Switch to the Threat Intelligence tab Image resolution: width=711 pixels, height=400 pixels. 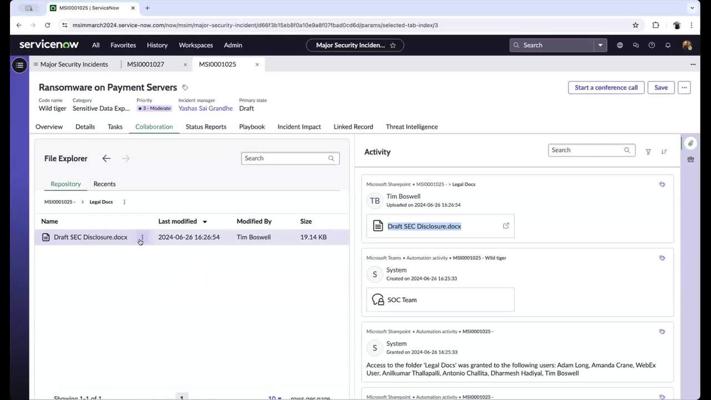pyautogui.click(x=411, y=127)
